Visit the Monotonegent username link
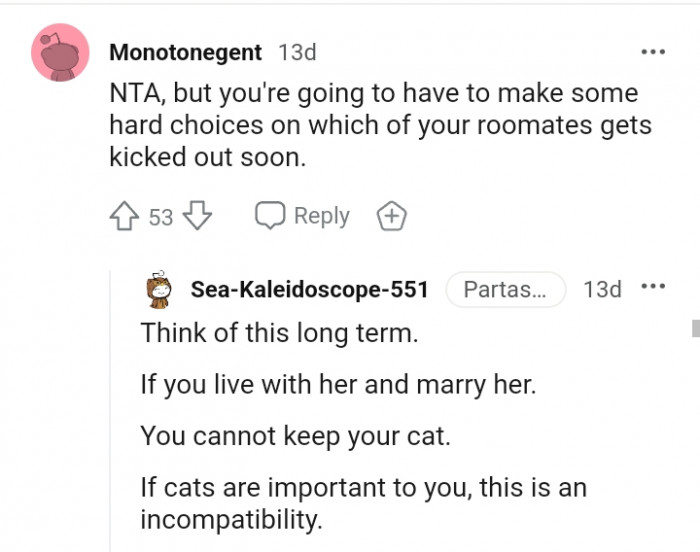 (x=185, y=52)
